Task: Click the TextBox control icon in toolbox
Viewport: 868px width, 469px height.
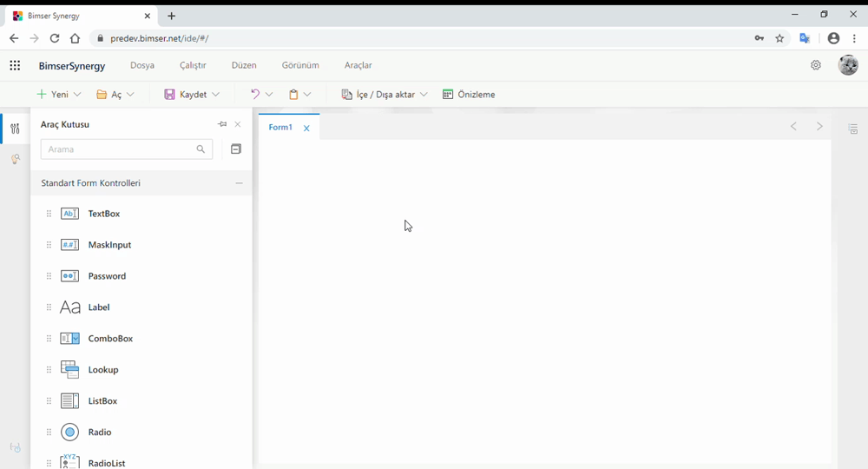Action: pyautogui.click(x=70, y=214)
